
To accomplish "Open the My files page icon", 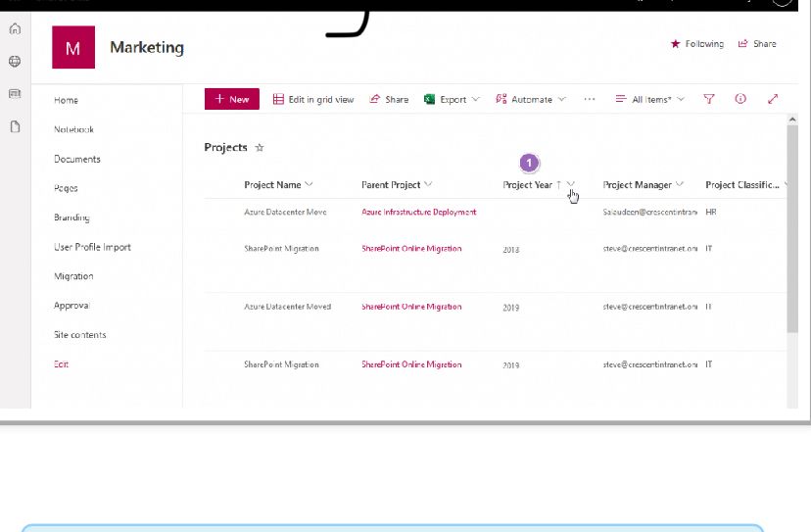I will tap(15, 126).
